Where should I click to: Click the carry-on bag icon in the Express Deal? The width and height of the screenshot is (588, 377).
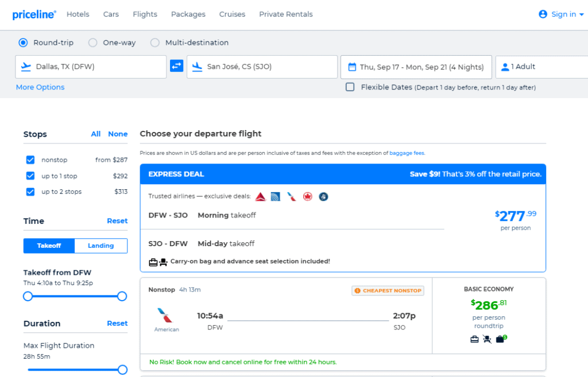(x=152, y=262)
